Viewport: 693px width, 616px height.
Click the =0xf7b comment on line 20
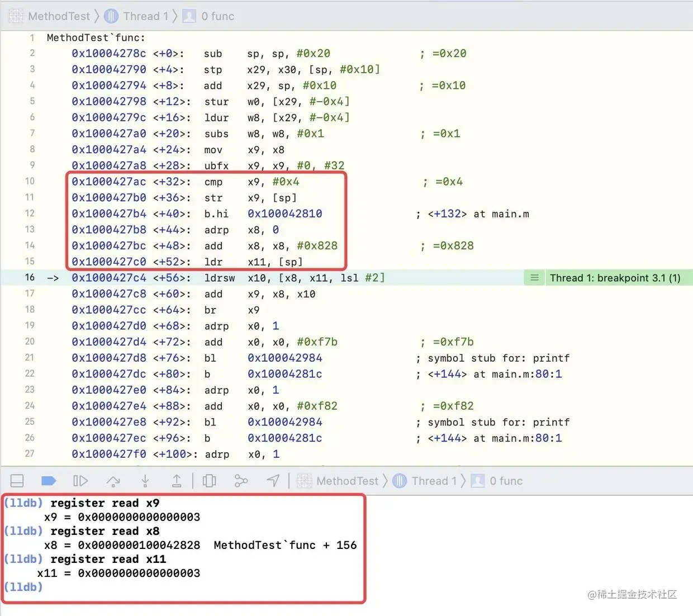point(453,342)
